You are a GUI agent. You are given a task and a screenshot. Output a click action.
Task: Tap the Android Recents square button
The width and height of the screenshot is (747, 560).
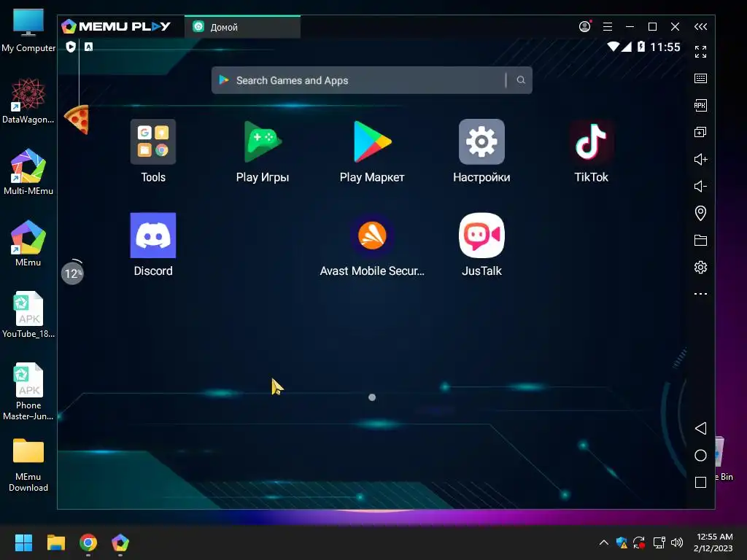(700, 483)
